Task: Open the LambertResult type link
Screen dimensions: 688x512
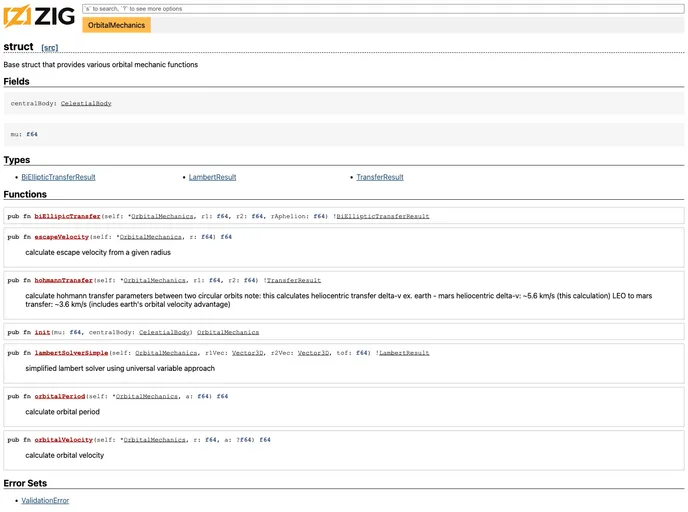Action: coord(213,177)
